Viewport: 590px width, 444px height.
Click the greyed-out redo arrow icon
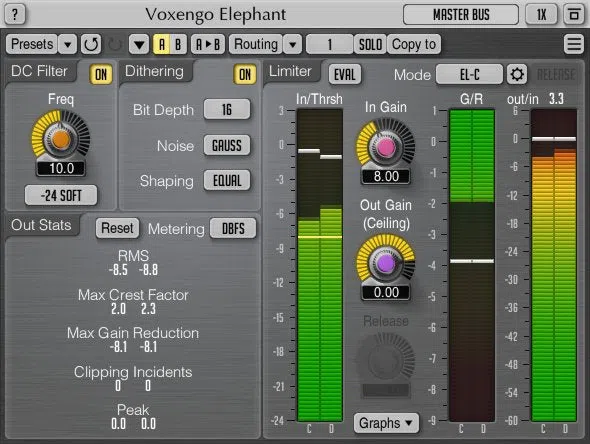click(x=115, y=44)
